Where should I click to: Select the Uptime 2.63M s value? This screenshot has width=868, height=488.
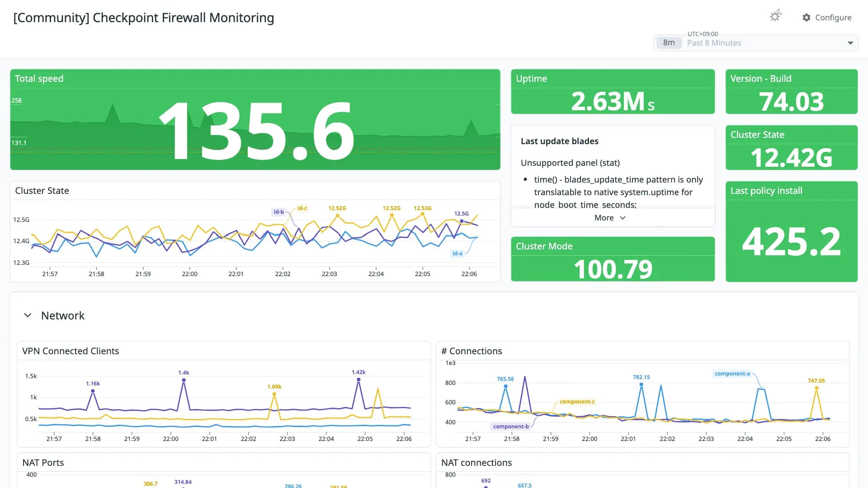(x=613, y=101)
